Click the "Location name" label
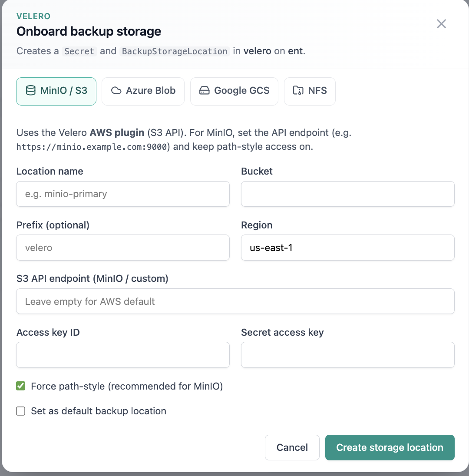Screen dimensions: 469x476 pos(50,171)
